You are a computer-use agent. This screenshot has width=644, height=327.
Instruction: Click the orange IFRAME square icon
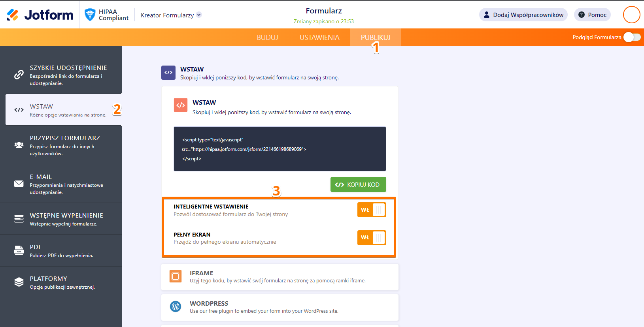coord(176,276)
